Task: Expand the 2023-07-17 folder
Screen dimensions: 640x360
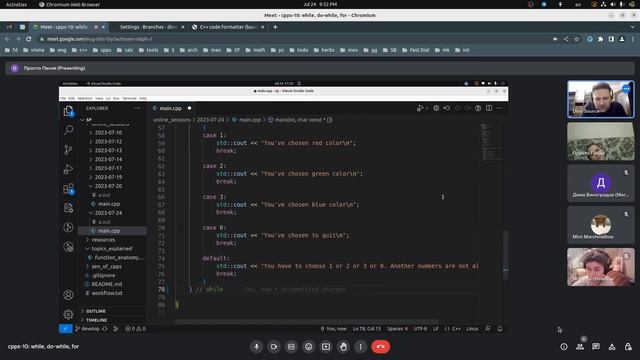Action: pos(108,168)
